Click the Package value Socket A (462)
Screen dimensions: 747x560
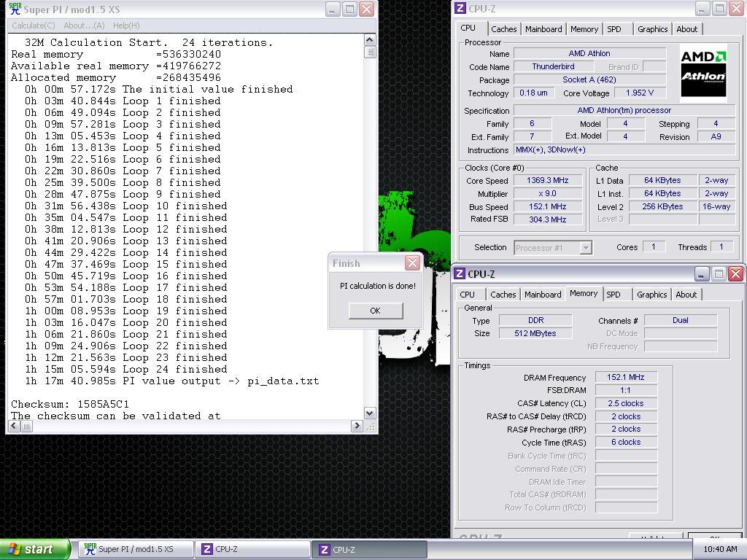(x=589, y=79)
